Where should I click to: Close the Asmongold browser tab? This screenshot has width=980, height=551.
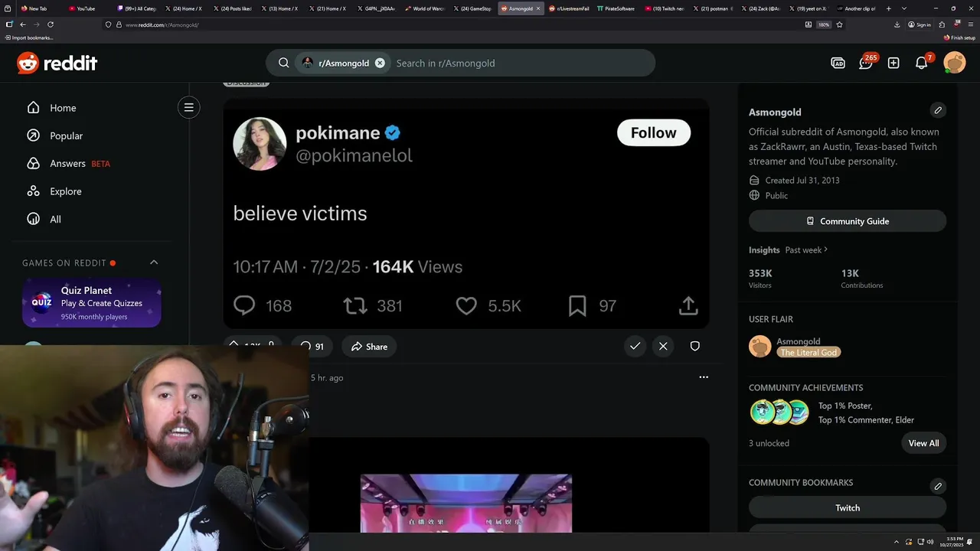point(538,8)
